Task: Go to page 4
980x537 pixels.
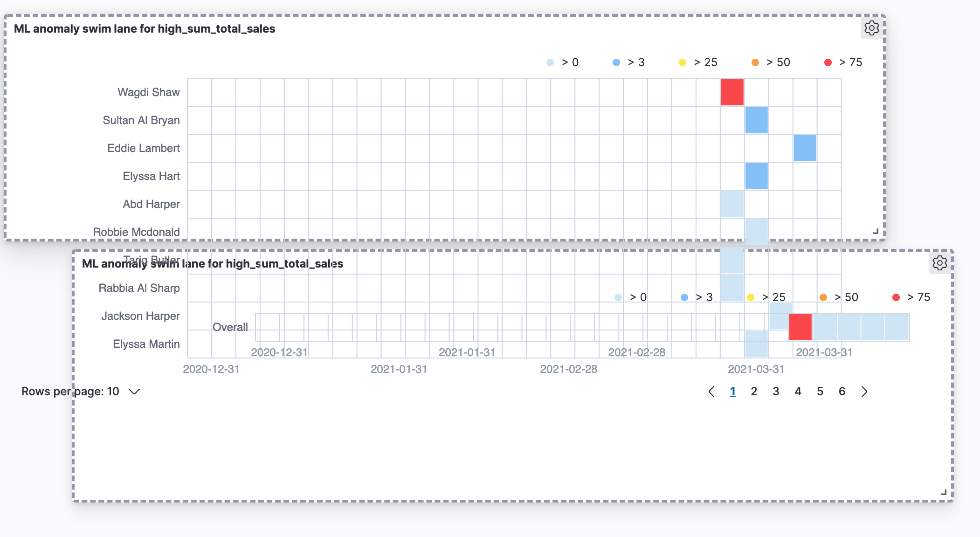Action: click(798, 392)
